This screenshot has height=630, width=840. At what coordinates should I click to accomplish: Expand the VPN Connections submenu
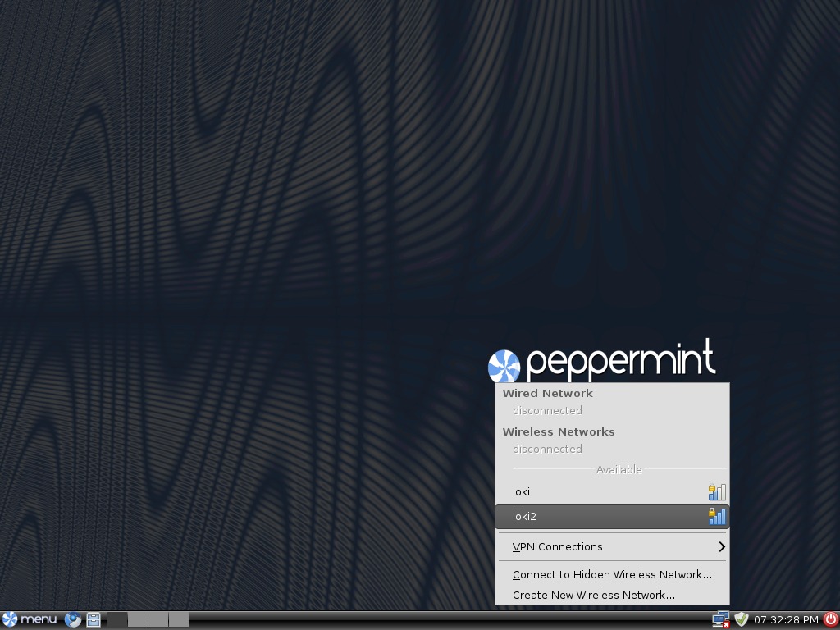pos(612,547)
